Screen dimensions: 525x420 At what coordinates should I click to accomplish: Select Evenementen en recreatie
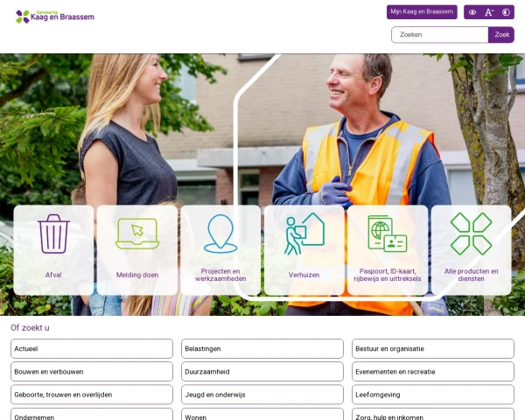point(433,372)
